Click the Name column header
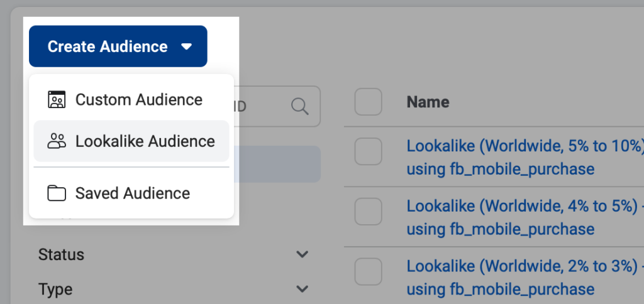644x304 pixels. (x=428, y=102)
